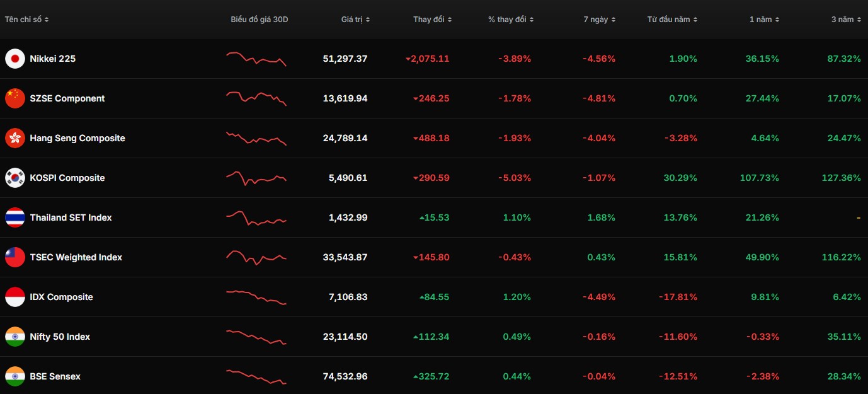This screenshot has width=868, height=394.
Task: Sort by Từ đầu năm column
Action: tap(672, 20)
